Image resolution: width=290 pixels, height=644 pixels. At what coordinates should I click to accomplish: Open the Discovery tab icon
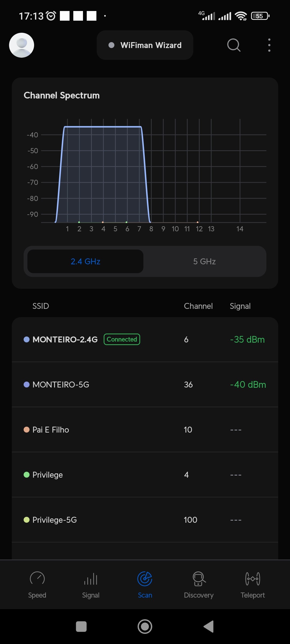tap(199, 579)
